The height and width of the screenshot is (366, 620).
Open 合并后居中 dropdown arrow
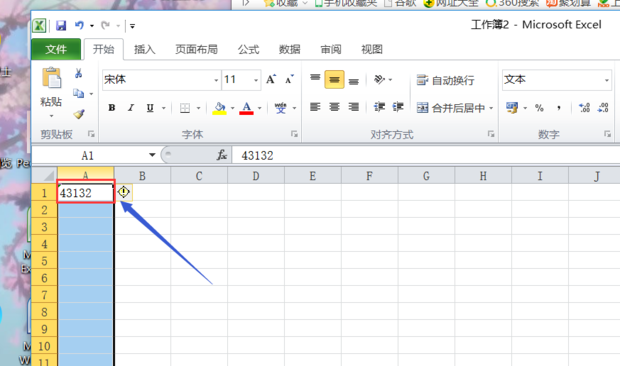tap(491, 108)
